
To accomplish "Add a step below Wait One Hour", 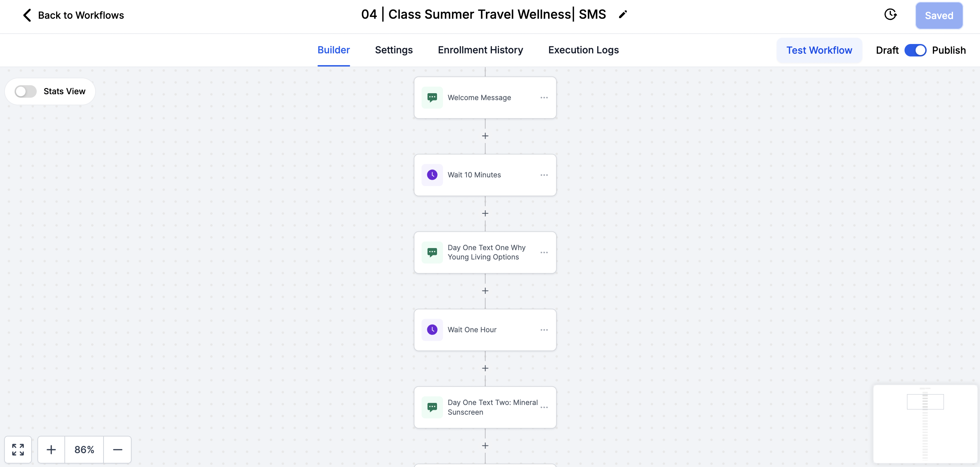I will point(485,368).
